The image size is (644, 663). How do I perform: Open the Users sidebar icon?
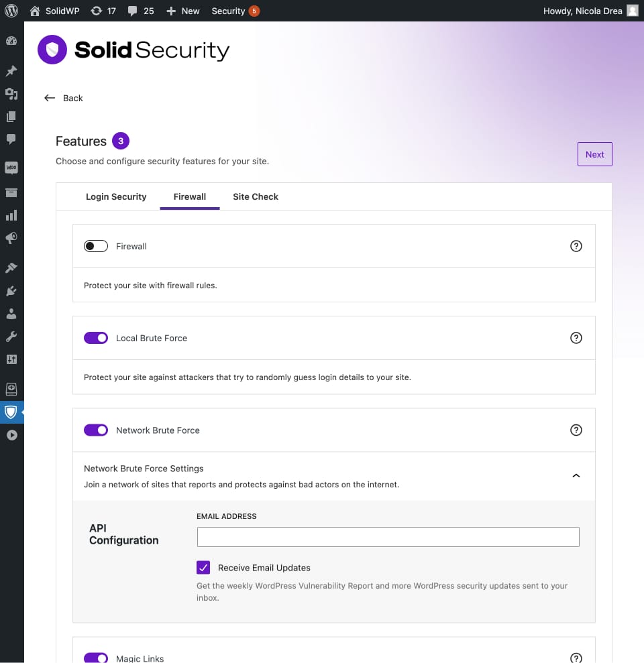[11, 314]
